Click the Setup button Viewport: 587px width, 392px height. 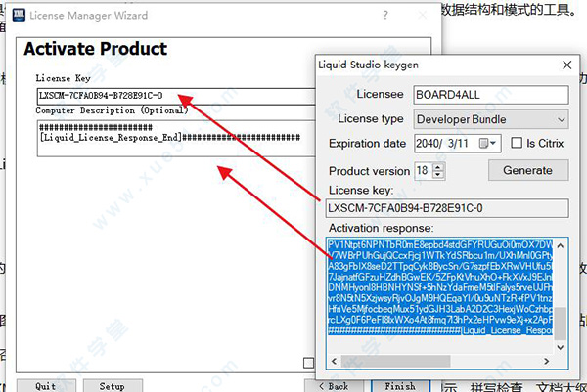[x=112, y=385]
